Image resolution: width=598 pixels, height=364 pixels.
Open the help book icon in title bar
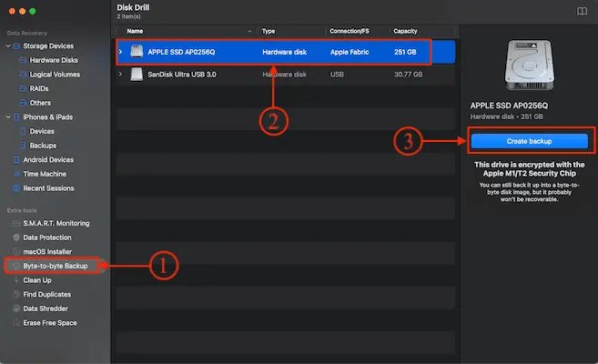[582, 12]
